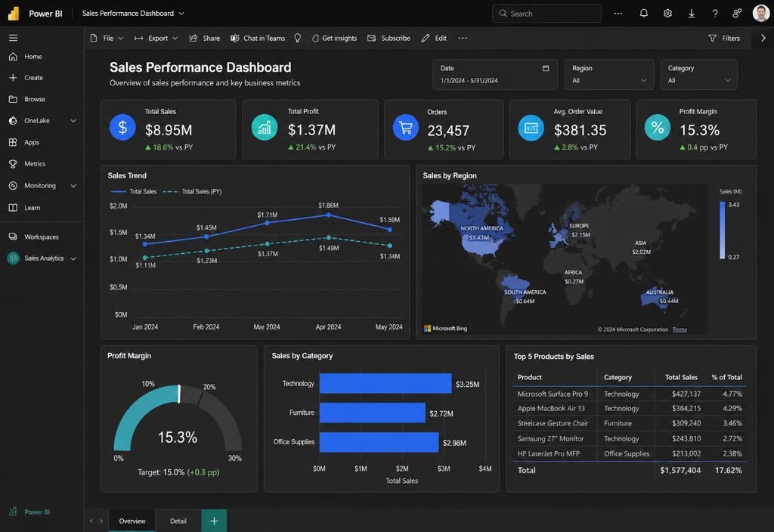Toggle the hamburger navigation menu
Viewport: 774px width, 532px height.
coord(14,38)
